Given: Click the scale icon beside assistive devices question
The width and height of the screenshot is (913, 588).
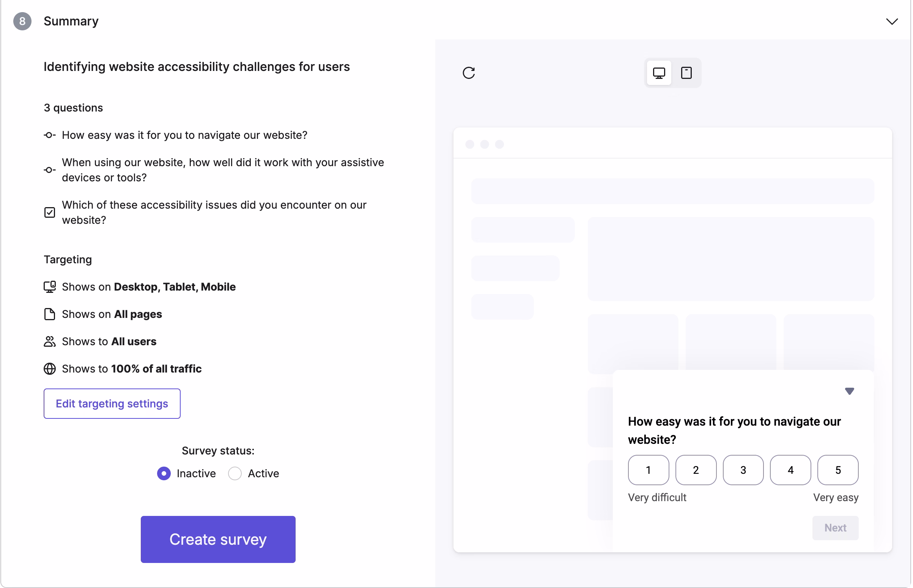Looking at the screenshot, I should coord(50,170).
